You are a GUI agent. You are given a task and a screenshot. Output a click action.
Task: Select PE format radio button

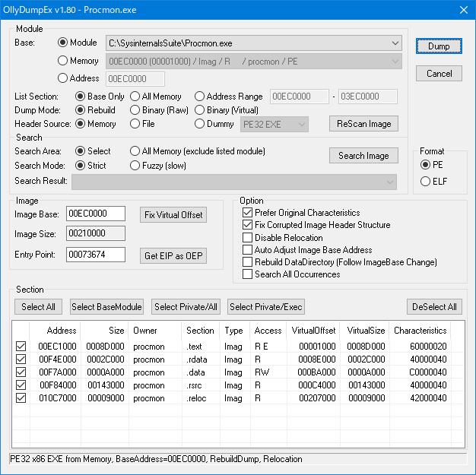coord(425,165)
